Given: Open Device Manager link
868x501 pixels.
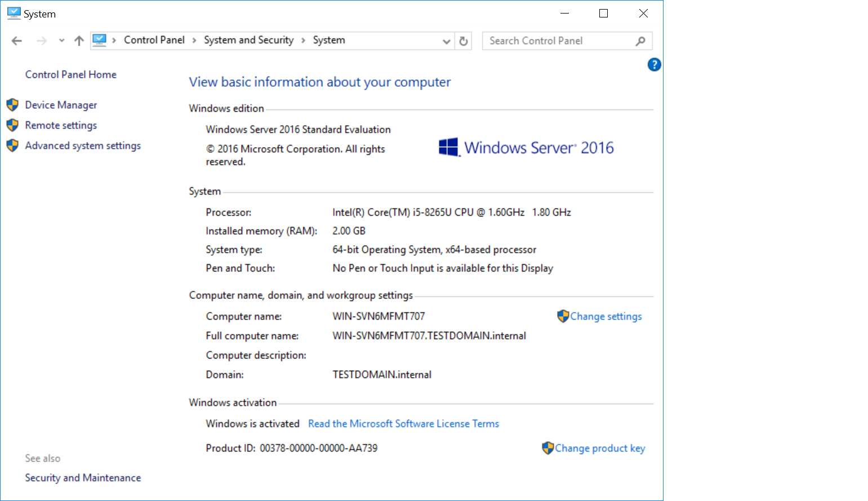Looking at the screenshot, I should click(x=61, y=105).
